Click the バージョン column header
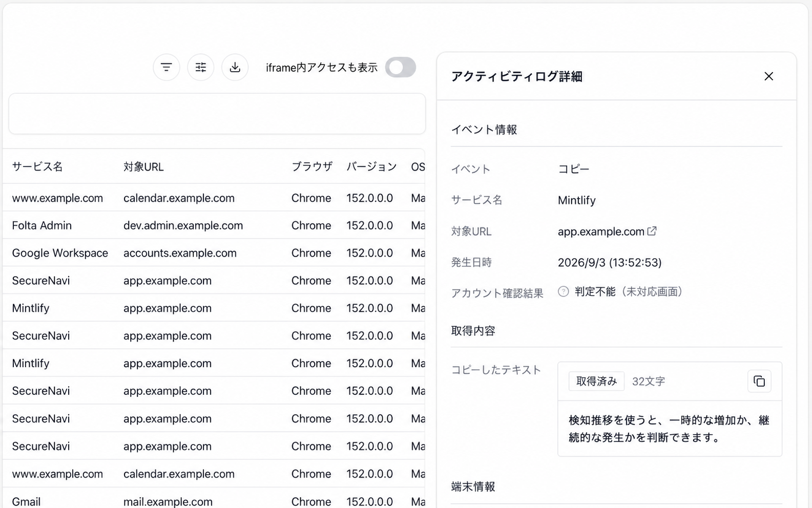Image resolution: width=812 pixels, height=508 pixels. 371,166
